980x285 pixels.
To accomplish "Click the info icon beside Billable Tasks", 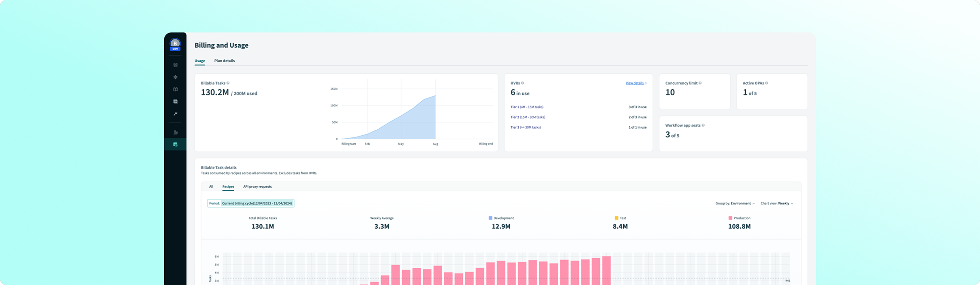I will pos(228,83).
